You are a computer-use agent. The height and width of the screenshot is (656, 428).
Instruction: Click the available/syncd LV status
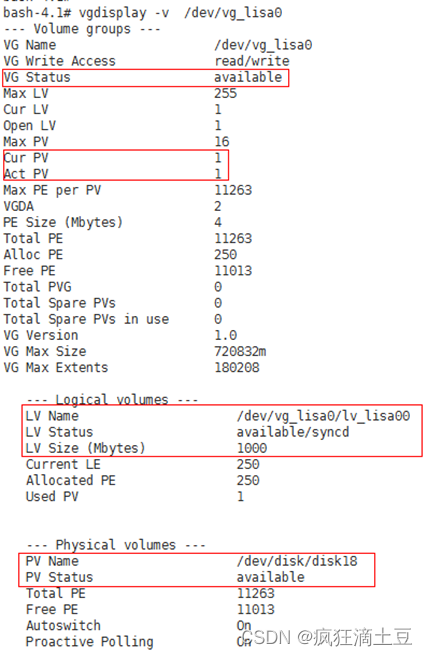pyautogui.click(x=293, y=432)
